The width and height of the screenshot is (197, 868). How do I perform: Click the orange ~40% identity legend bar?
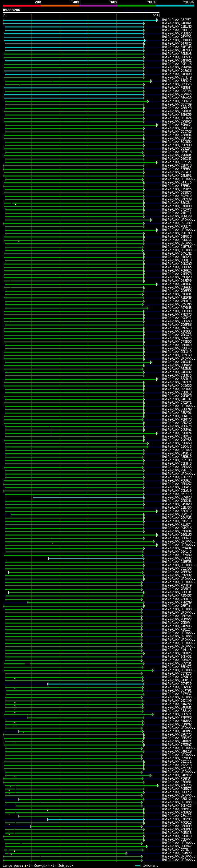(x=60, y=6)
